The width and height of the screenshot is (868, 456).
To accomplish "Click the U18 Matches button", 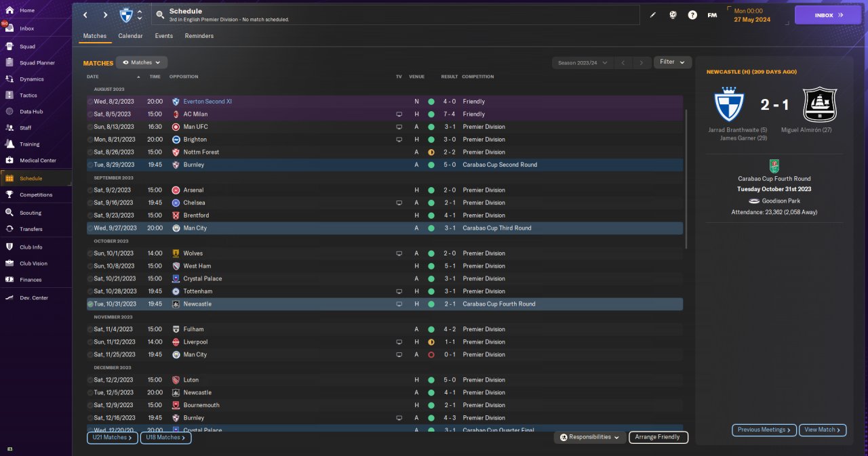I will 165,438.
